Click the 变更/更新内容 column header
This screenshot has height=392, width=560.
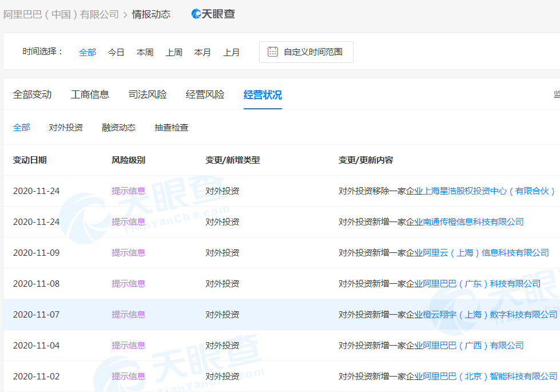click(366, 160)
